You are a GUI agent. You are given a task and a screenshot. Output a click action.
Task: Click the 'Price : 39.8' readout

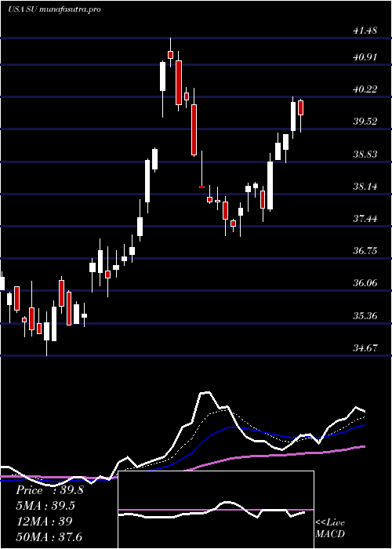49,490
